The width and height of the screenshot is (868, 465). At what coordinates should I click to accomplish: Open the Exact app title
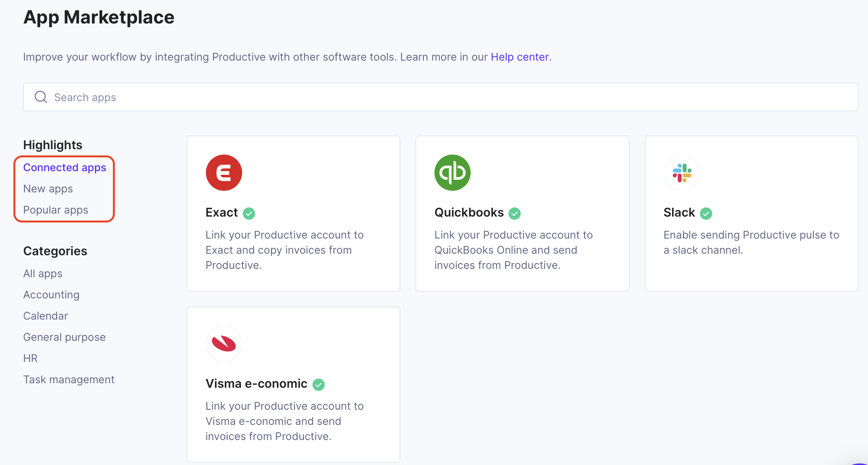click(222, 212)
